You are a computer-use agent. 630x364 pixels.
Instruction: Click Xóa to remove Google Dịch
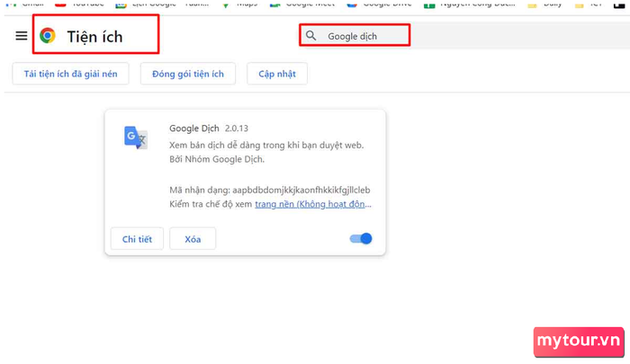(x=193, y=239)
